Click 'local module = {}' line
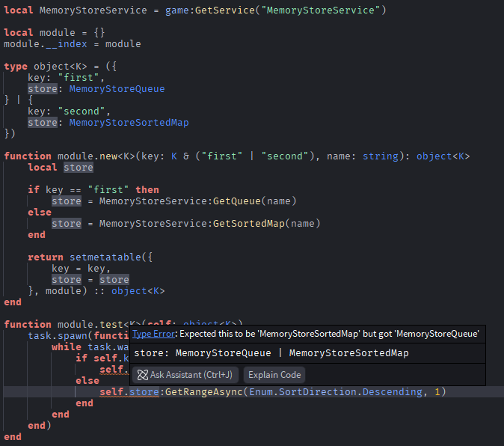This screenshot has width=504, height=446. pos(55,33)
